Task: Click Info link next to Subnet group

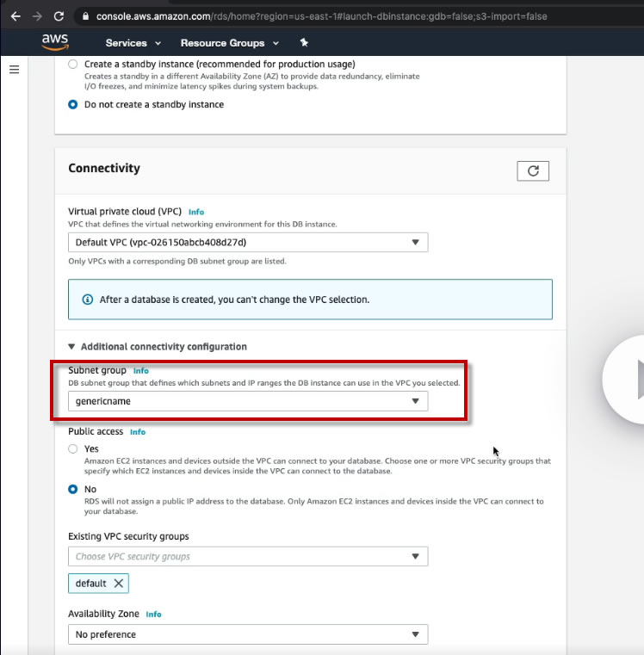Action: 141,371
